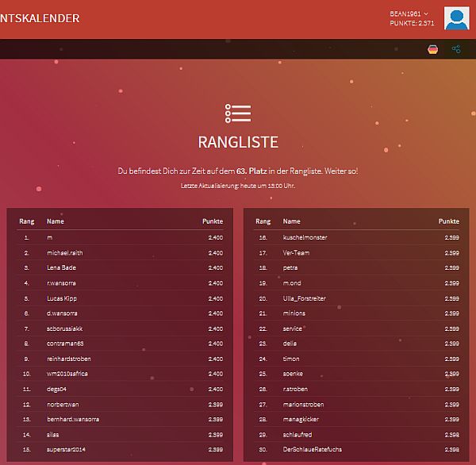The width and height of the screenshot is (476, 465).
Task: Select Ulla_Forstreiter in the right table
Action: [x=304, y=298]
